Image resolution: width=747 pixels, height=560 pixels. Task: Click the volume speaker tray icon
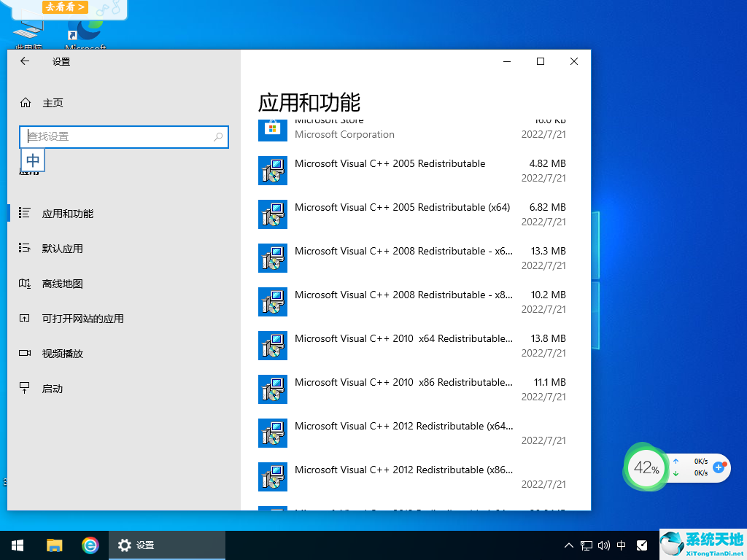(603, 545)
